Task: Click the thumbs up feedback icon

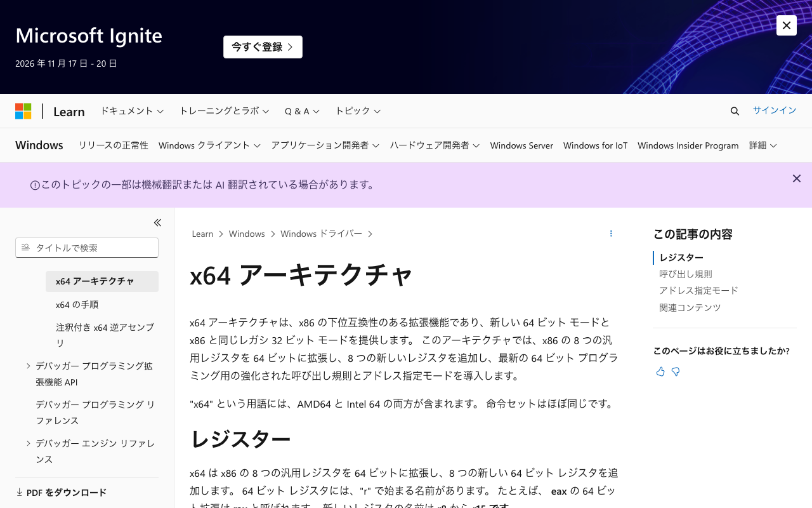Action: [660, 371]
